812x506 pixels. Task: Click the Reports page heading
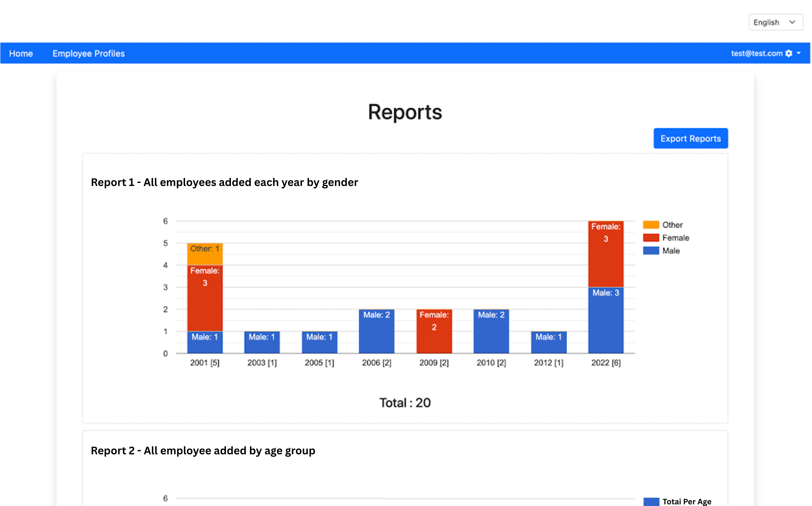click(x=405, y=112)
